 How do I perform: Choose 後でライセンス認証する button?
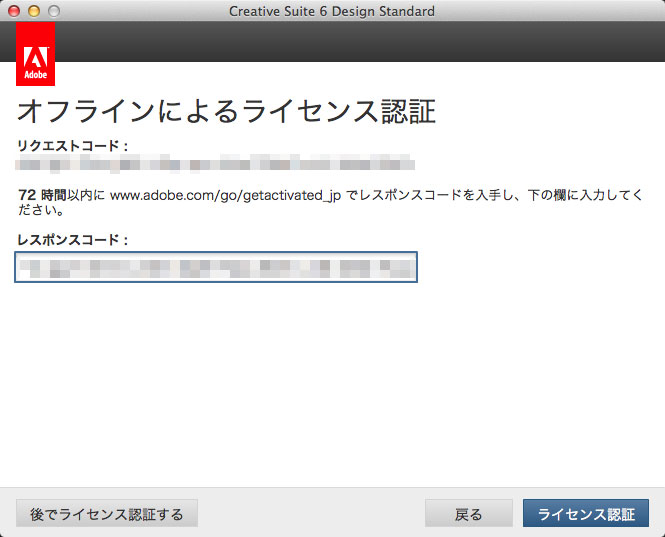tap(107, 513)
